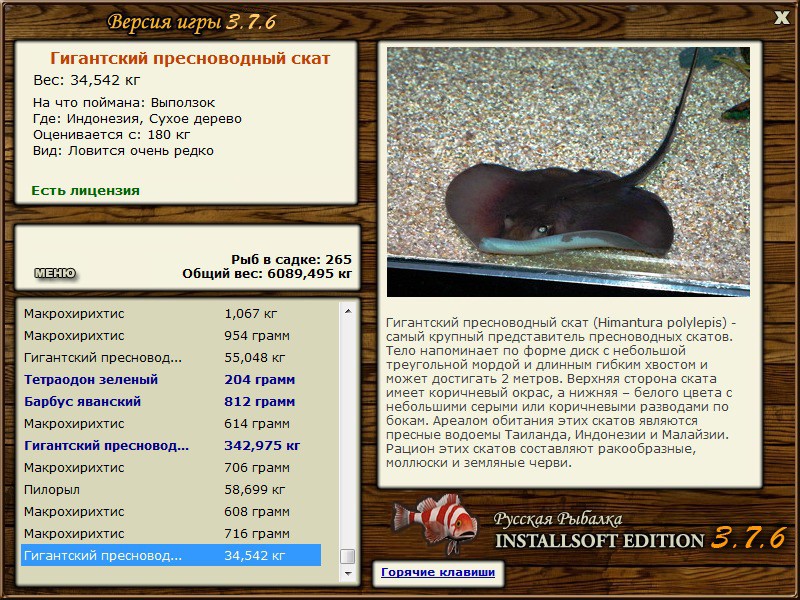Select Макрохирихтис 716 грамм row

point(171,533)
